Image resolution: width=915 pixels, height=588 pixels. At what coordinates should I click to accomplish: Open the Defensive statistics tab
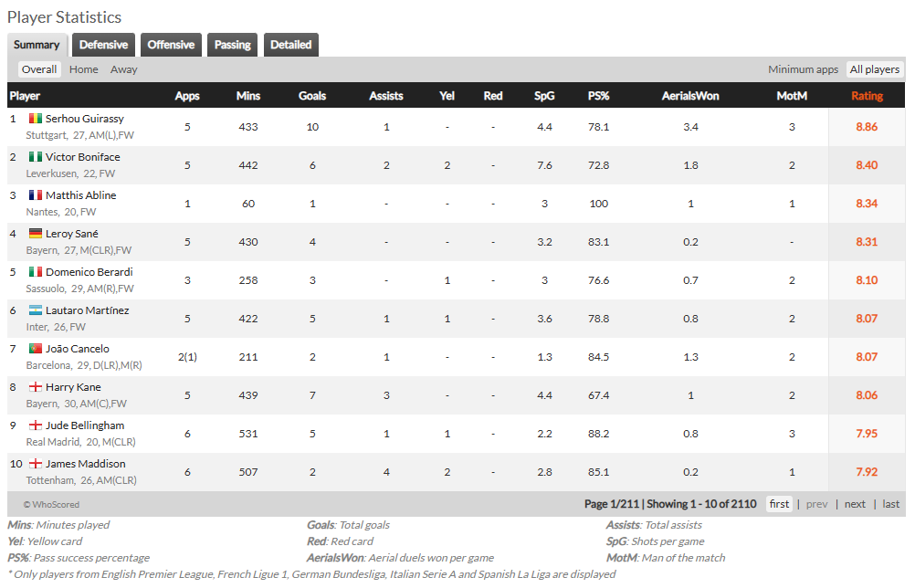[103, 45]
